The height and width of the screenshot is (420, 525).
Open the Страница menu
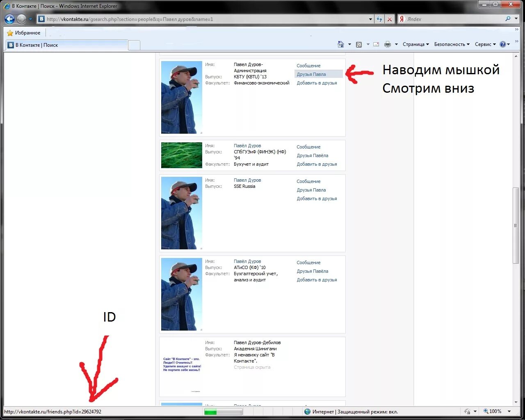point(416,44)
